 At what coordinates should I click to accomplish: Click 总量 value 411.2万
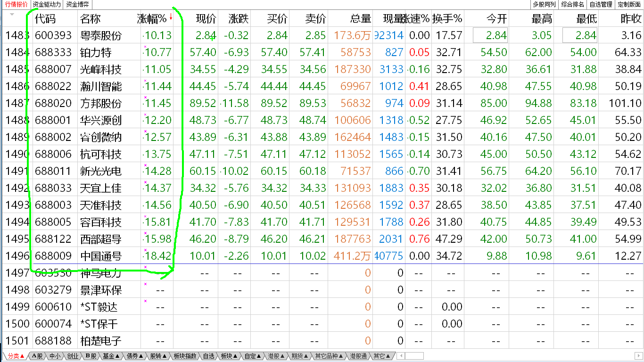[353, 256]
